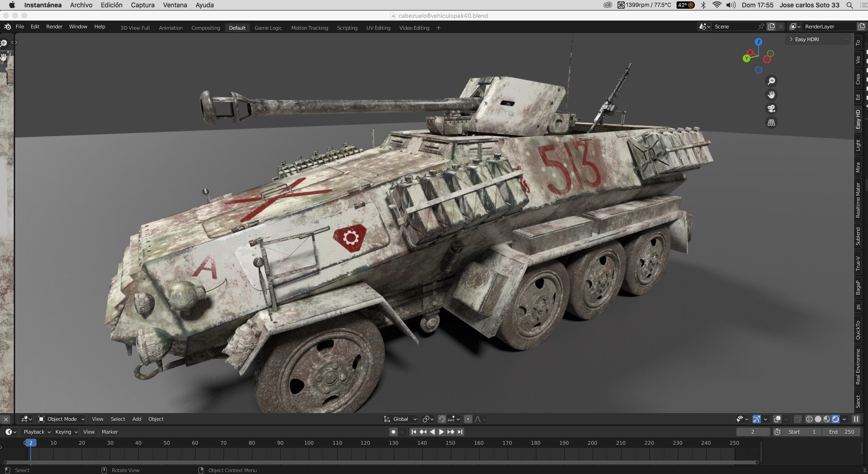This screenshot has height=474, width=868.
Task: Open the Object Mode dropdown
Action: click(61, 419)
